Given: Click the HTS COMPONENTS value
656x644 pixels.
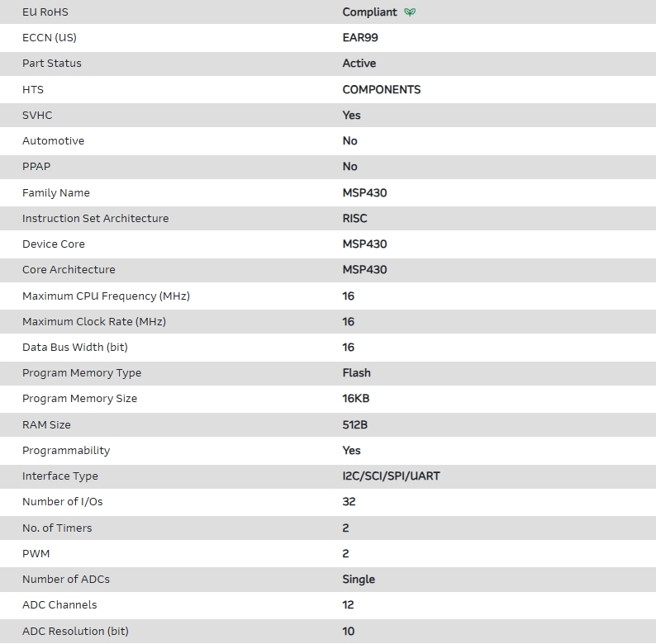Looking at the screenshot, I should (x=382, y=89).
